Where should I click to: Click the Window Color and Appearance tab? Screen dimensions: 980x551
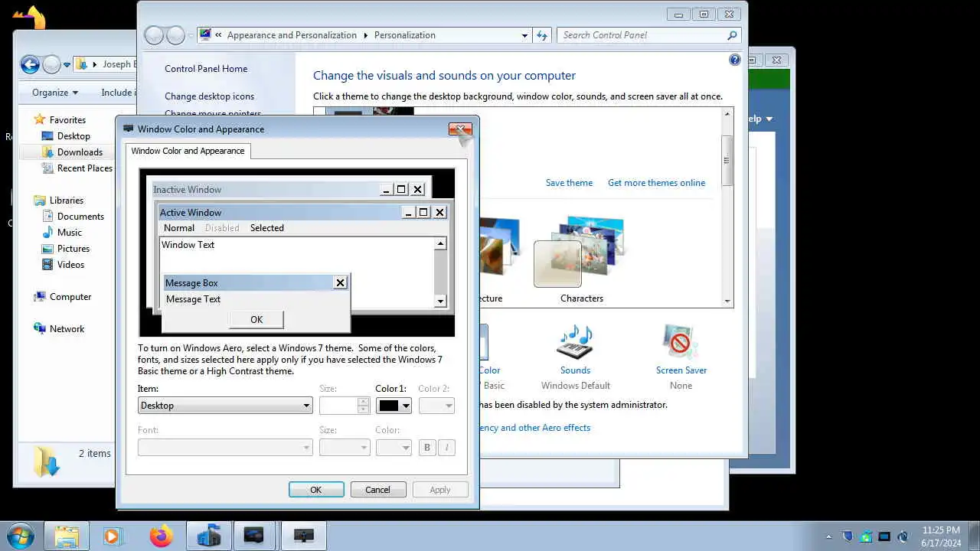(x=188, y=151)
